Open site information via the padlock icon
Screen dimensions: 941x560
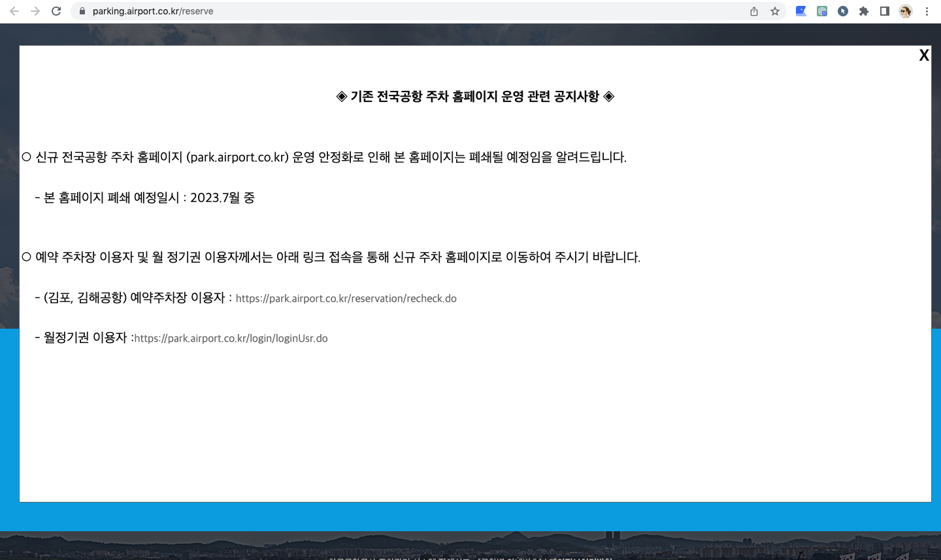[82, 10]
